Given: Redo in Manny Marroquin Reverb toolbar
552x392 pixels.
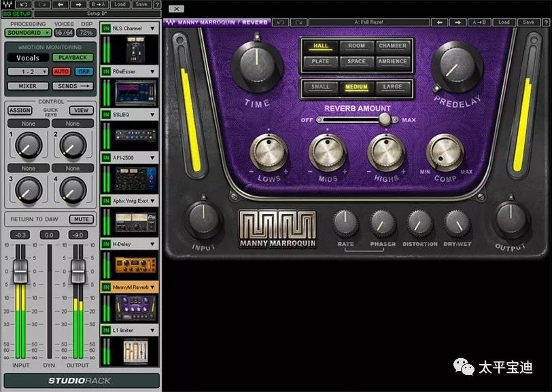Looking at the screenshot, I should (x=299, y=22).
